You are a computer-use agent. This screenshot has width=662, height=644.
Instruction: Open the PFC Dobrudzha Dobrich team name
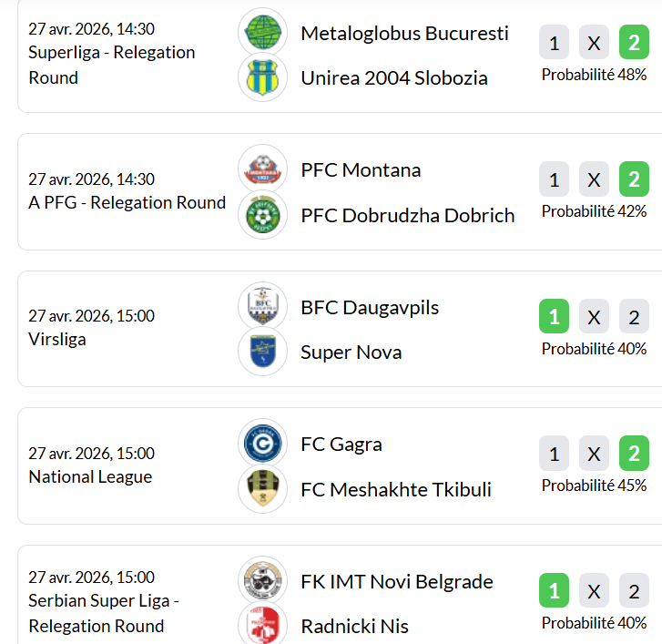tap(407, 216)
